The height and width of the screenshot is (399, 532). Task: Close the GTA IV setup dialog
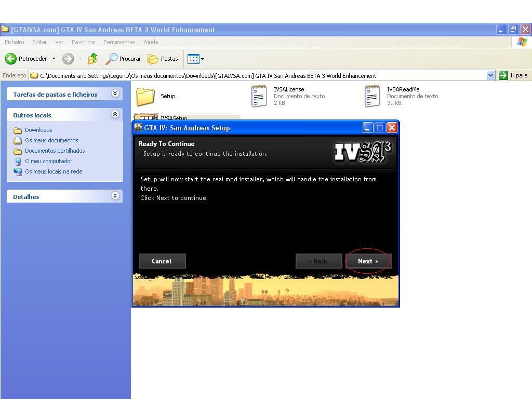(392, 128)
